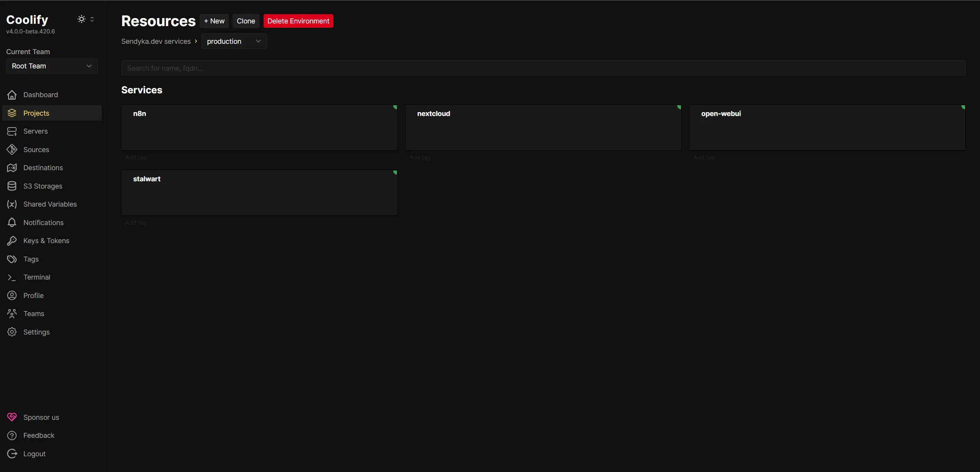Launch the Terminal via its icon
Image resolution: width=980 pixels, height=472 pixels.
12,277
